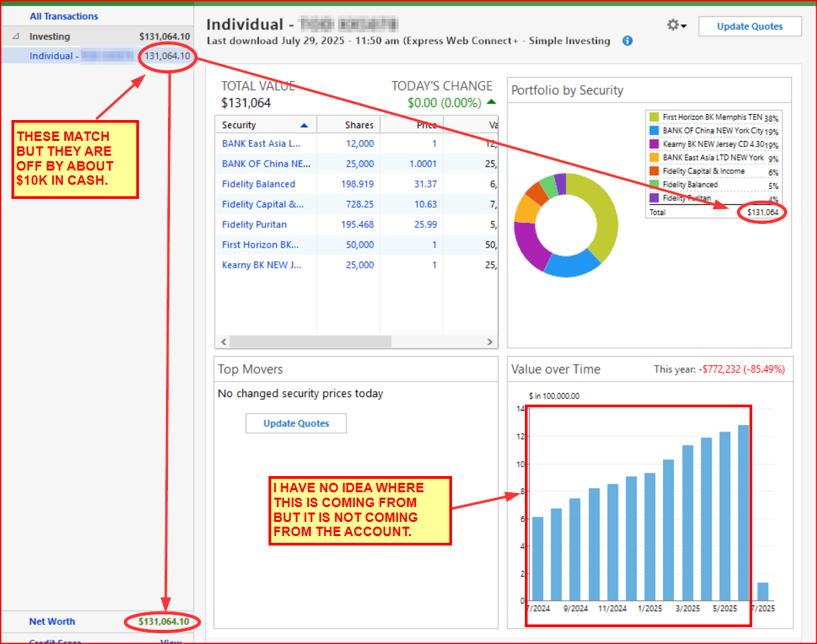817x644 pixels.
Task: Click the Shares value 728.25
Action: click(360, 204)
